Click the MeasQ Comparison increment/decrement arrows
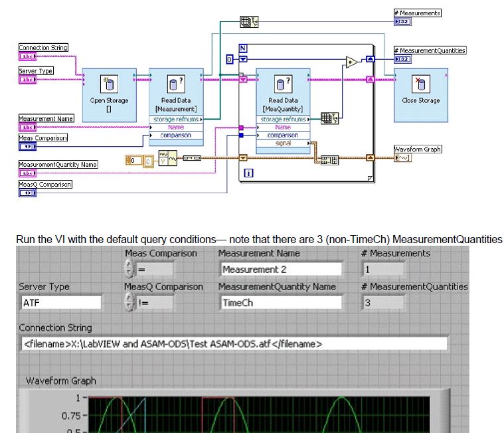This screenshot has height=433, width=504. click(129, 303)
